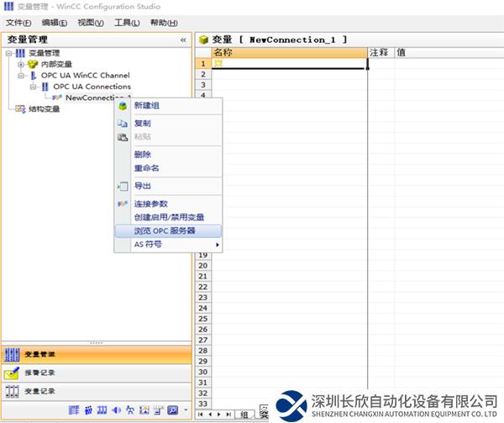Collapse the 变量管理 root tree node

tap(8, 53)
